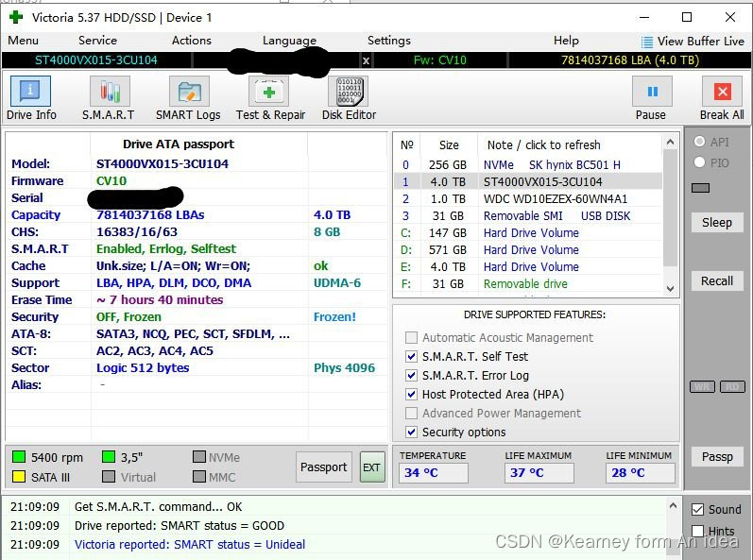Click the View Buffer Live list icon
This screenshot has width=753, height=560.
tap(647, 42)
